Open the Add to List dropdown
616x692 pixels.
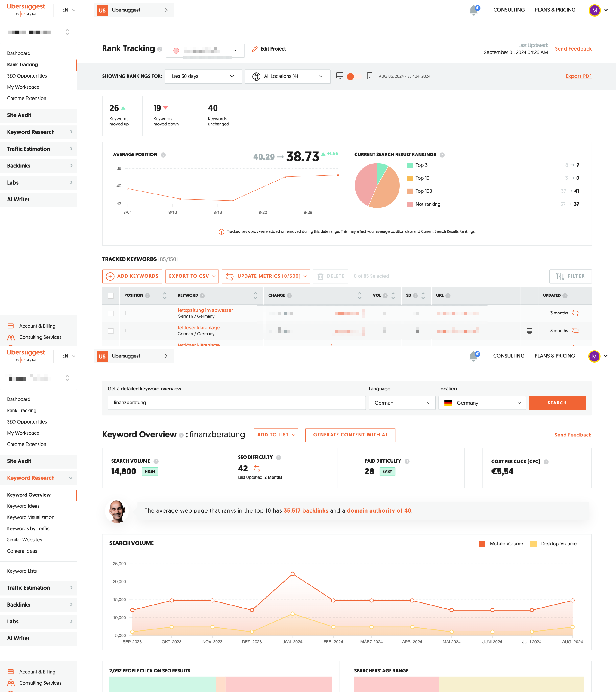276,435
